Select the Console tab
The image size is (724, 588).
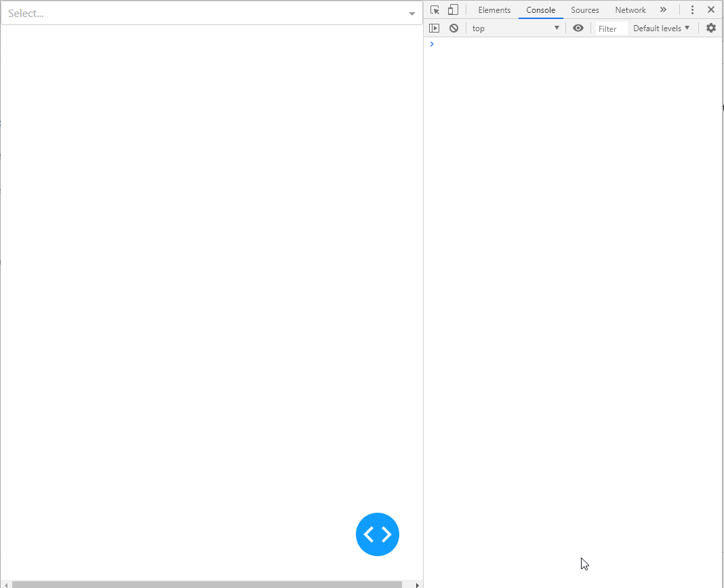click(540, 9)
